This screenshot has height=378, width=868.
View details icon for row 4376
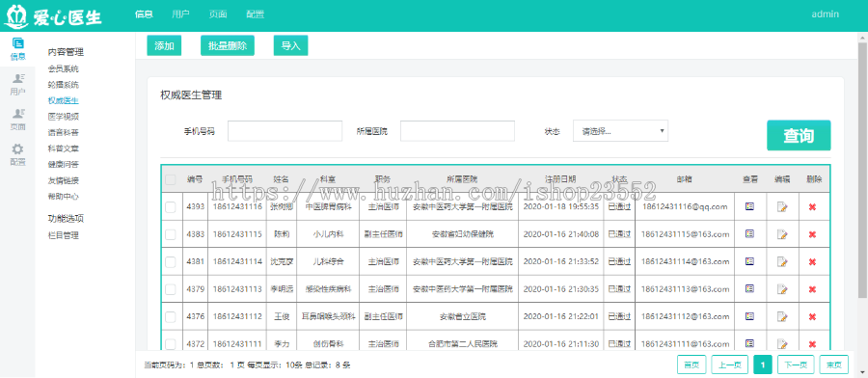tap(749, 316)
